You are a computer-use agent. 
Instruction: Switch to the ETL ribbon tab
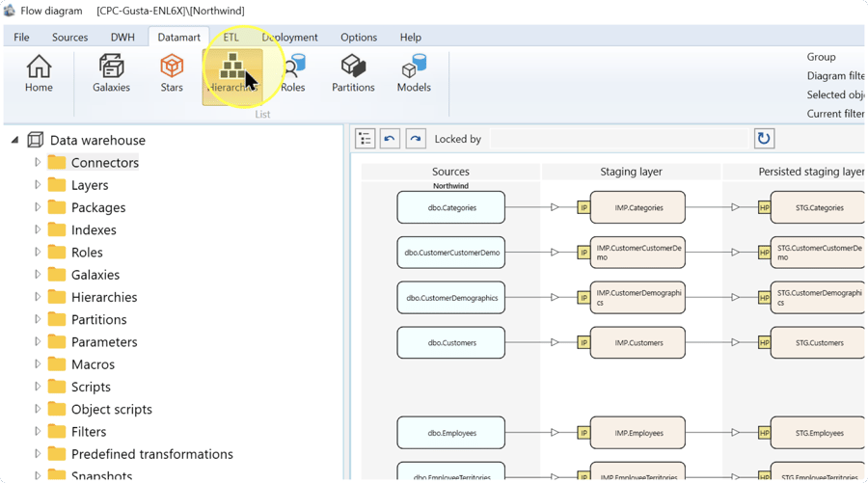pos(231,37)
